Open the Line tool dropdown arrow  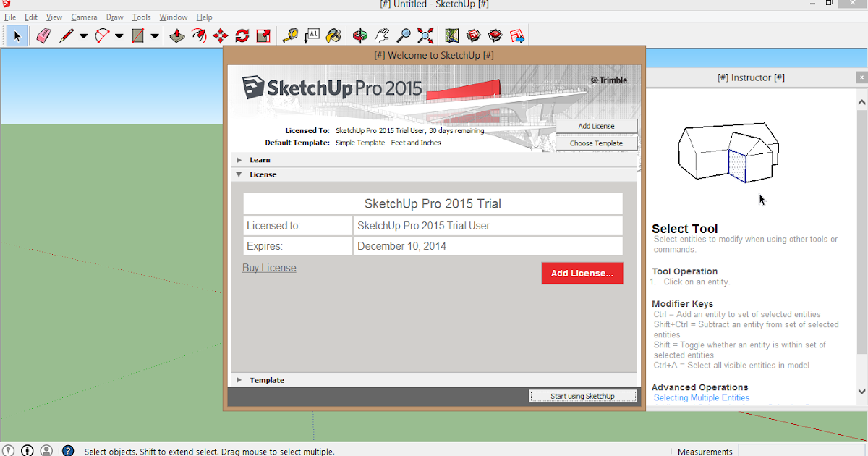(83, 35)
